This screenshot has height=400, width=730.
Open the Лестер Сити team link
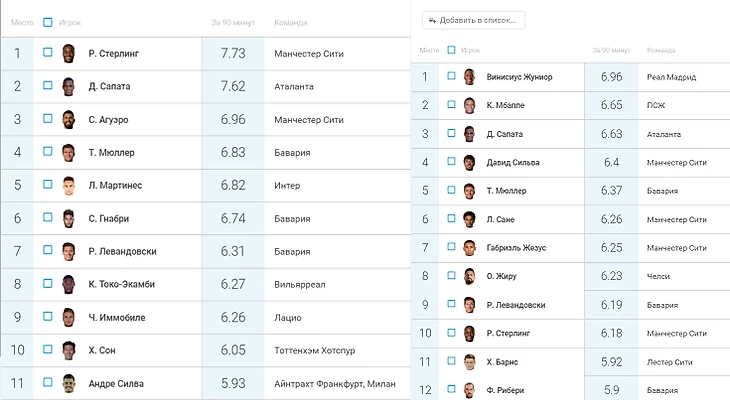click(x=672, y=361)
